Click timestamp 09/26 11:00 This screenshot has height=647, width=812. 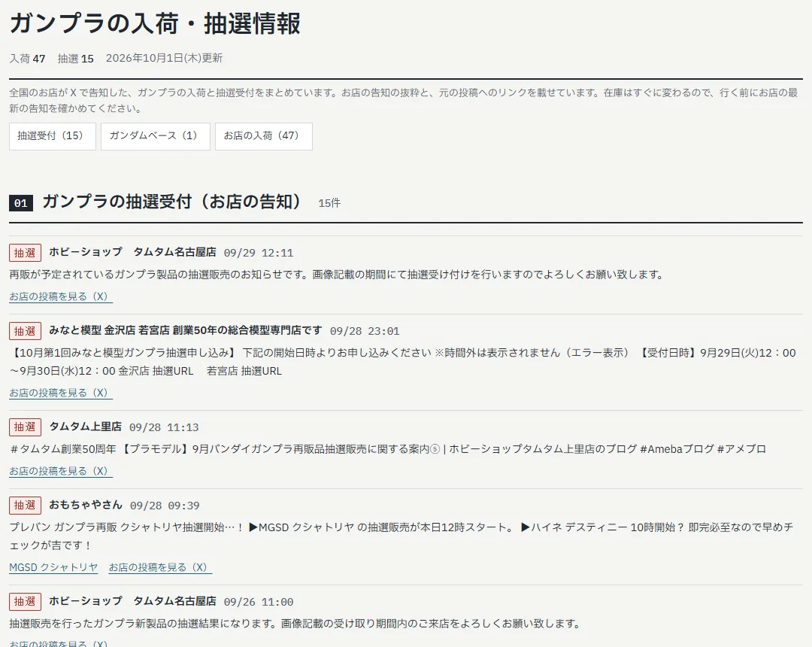pos(259,602)
